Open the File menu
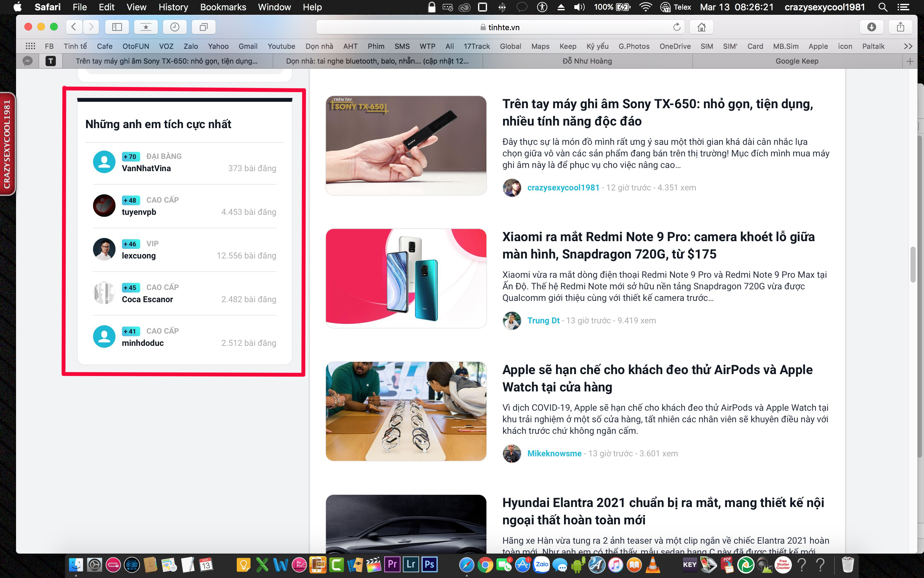Screen dimensions: 924x578 80,7
